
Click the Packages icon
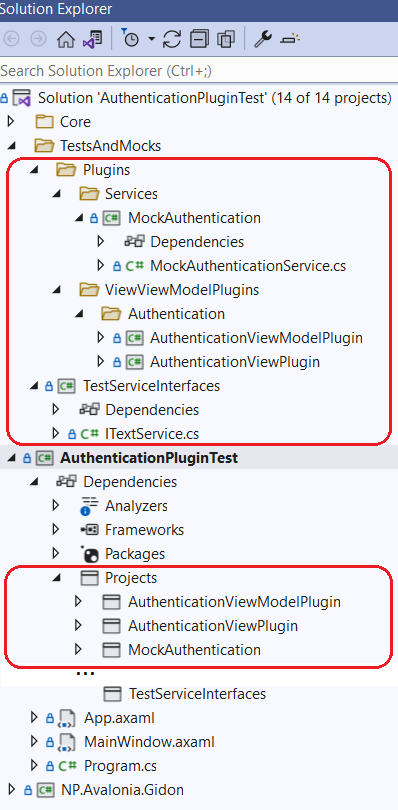pyautogui.click(x=89, y=554)
